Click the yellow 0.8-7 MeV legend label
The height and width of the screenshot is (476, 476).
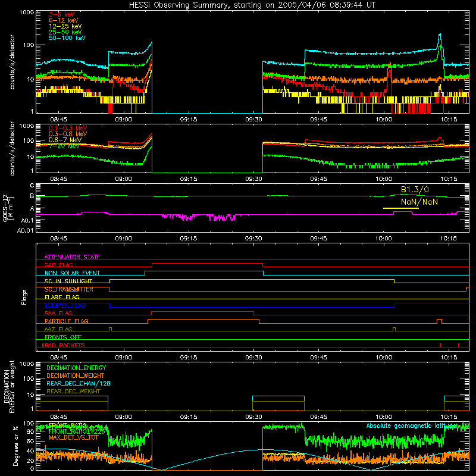pyautogui.click(x=65, y=140)
